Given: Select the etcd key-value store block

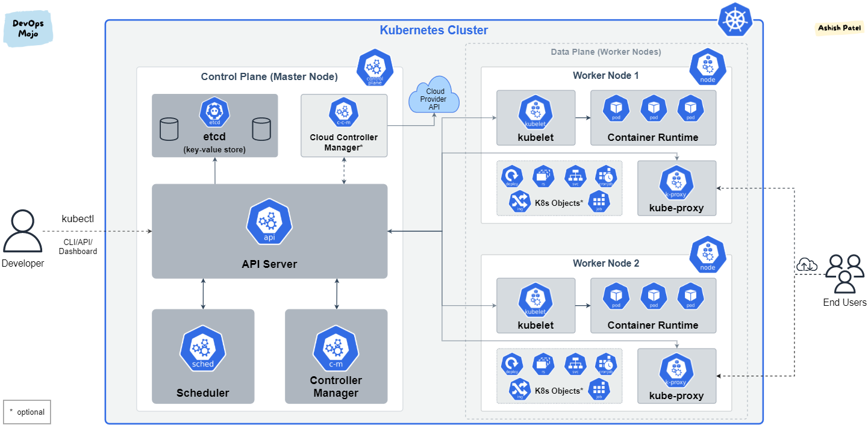Looking at the screenshot, I should tap(214, 126).
